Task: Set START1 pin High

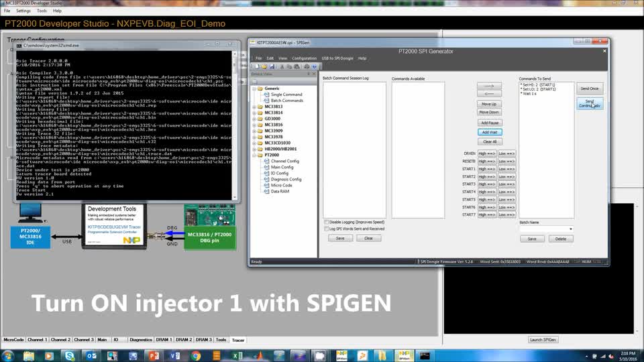Action: point(487,169)
